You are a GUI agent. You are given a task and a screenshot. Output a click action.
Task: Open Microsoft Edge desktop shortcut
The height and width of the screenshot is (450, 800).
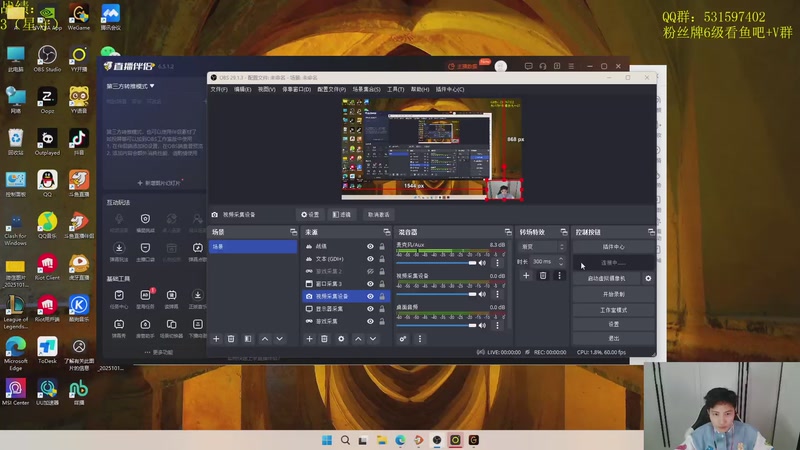pos(16,353)
